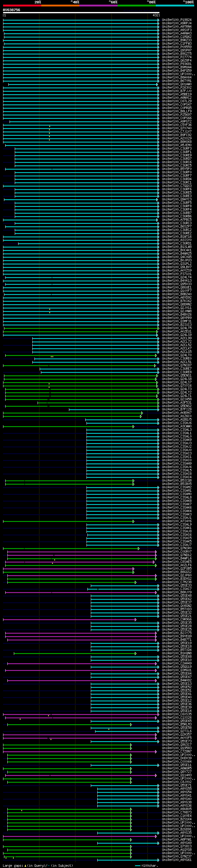This screenshot has height=868, width=197.
Task: Open hit UniRef100_C1MQ62
Action: (177, 37)
